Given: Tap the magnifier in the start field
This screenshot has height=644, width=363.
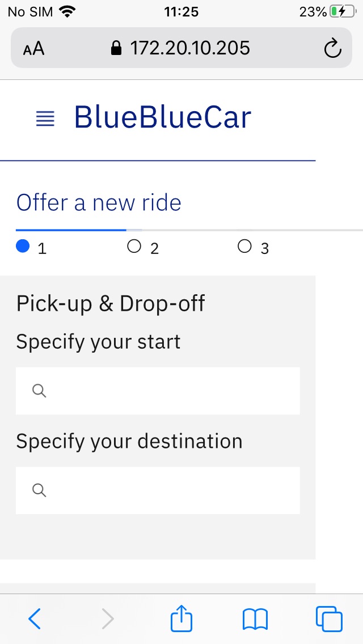Looking at the screenshot, I should click(39, 391).
